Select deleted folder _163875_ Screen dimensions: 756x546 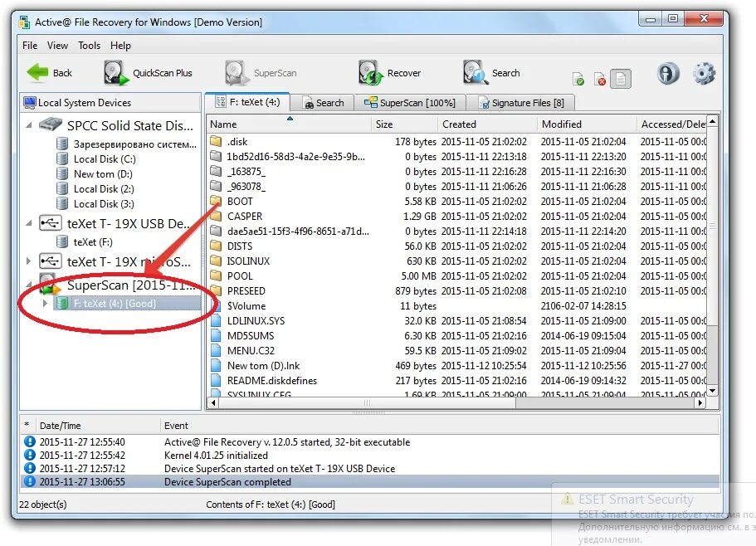point(246,172)
